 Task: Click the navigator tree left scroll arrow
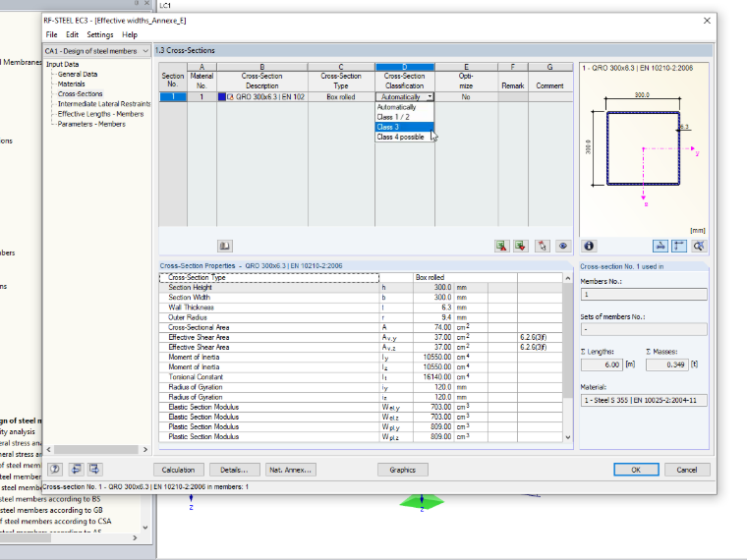pos(49,450)
